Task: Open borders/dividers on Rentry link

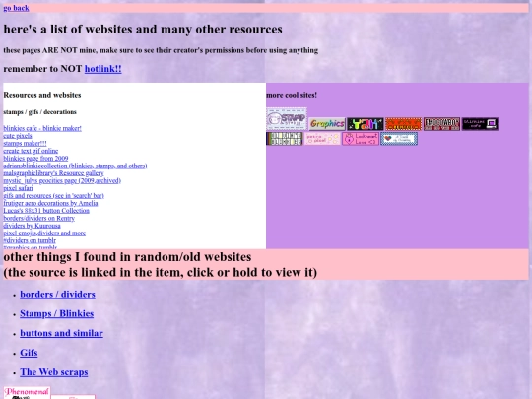Action: tap(39, 218)
